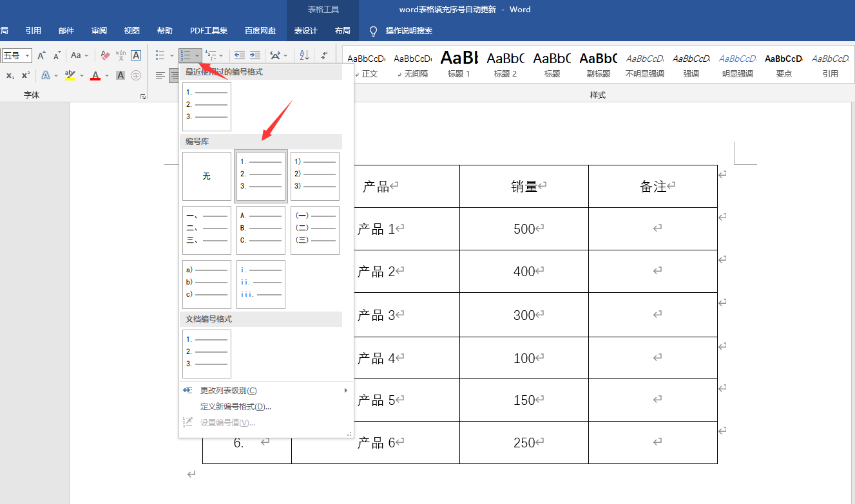Choose i. ii. iii. numbering format
The width and height of the screenshot is (855, 504).
(x=261, y=285)
